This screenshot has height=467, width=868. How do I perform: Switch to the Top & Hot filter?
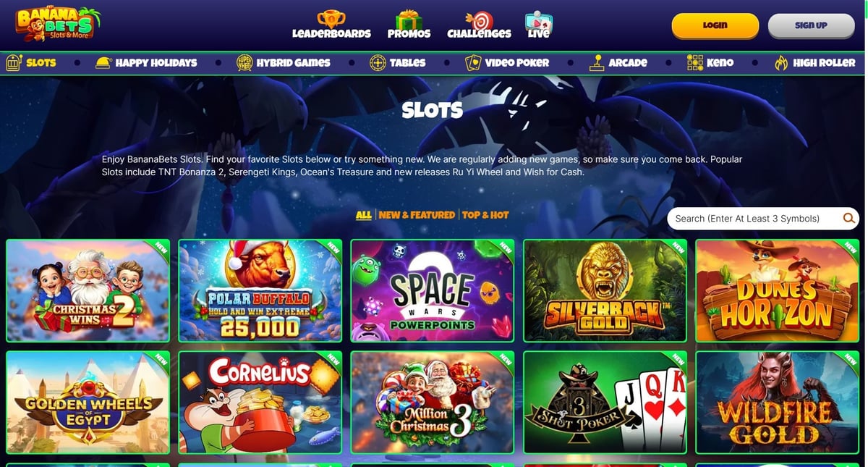click(485, 214)
